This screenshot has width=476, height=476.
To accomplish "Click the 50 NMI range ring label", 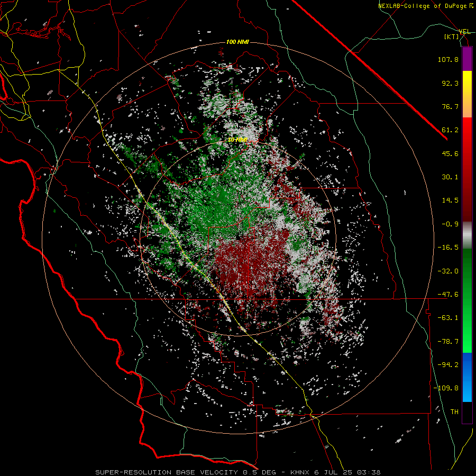I will point(237,140).
